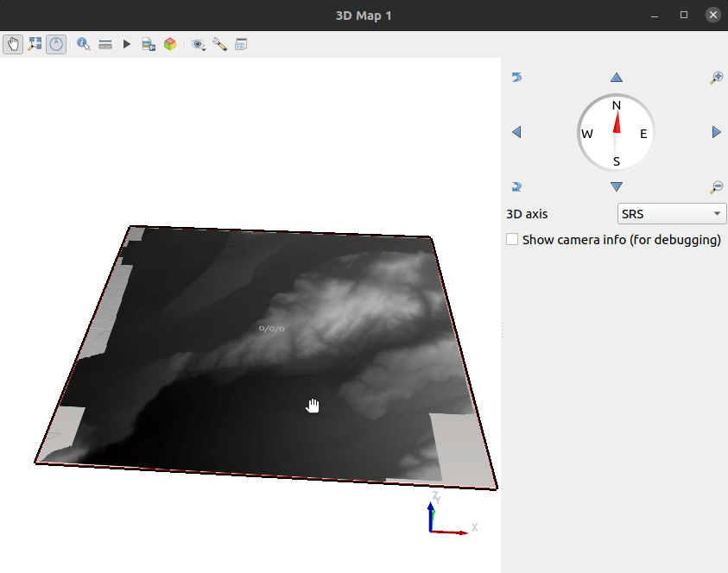Viewport: 728px width, 573px height.
Task: Open Configure with the wrench icon
Action: 219,44
